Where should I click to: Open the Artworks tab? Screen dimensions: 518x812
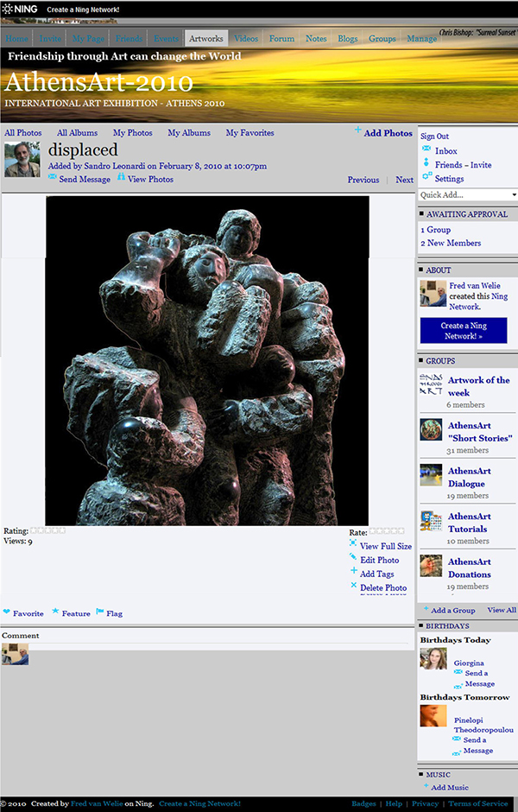pyautogui.click(x=206, y=38)
